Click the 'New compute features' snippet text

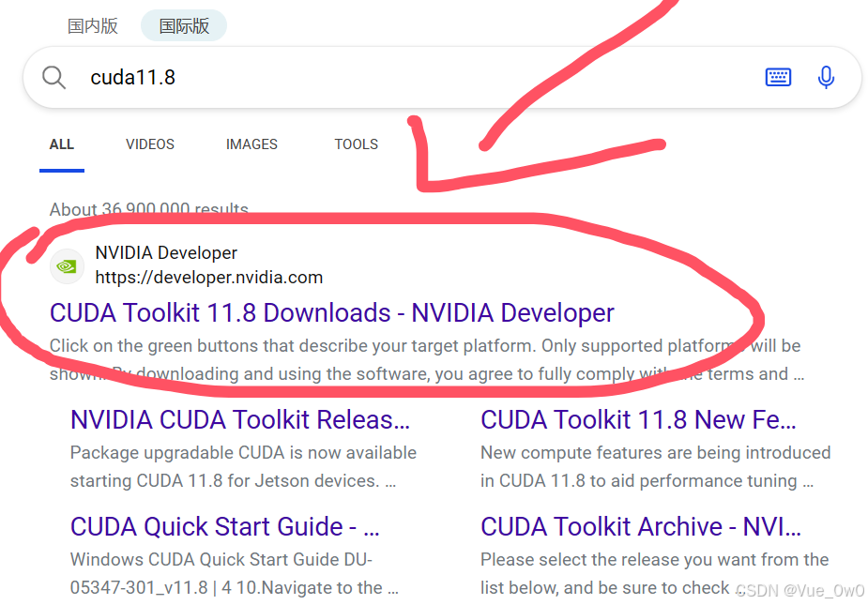coord(655,466)
